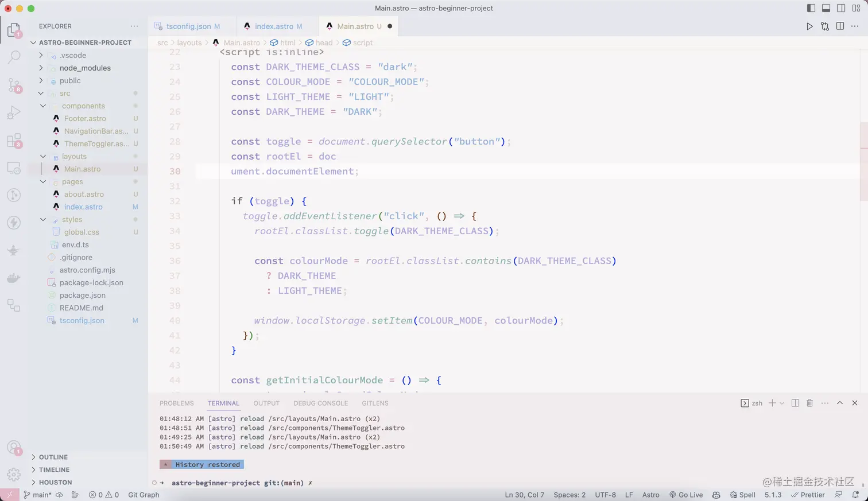Open the GITLENS panel tab

[375, 403]
